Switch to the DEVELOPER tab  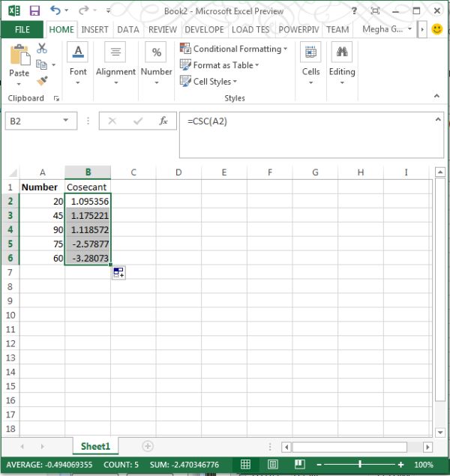pos(204,29)
